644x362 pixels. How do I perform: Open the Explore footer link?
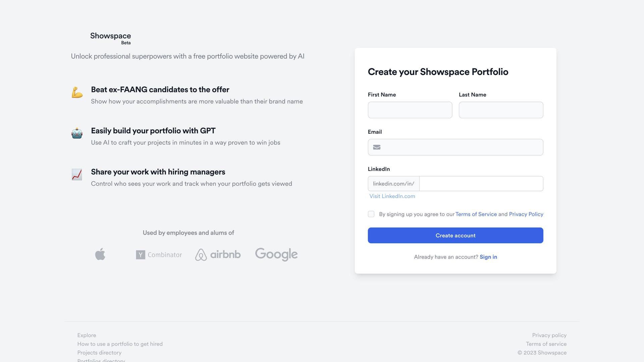pos(87,335)
